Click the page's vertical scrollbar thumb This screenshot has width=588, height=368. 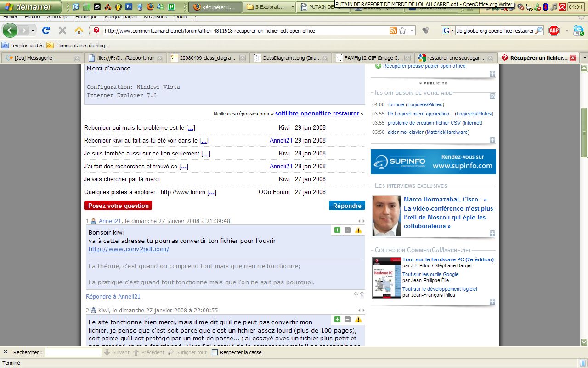click(x=584, y=132)
